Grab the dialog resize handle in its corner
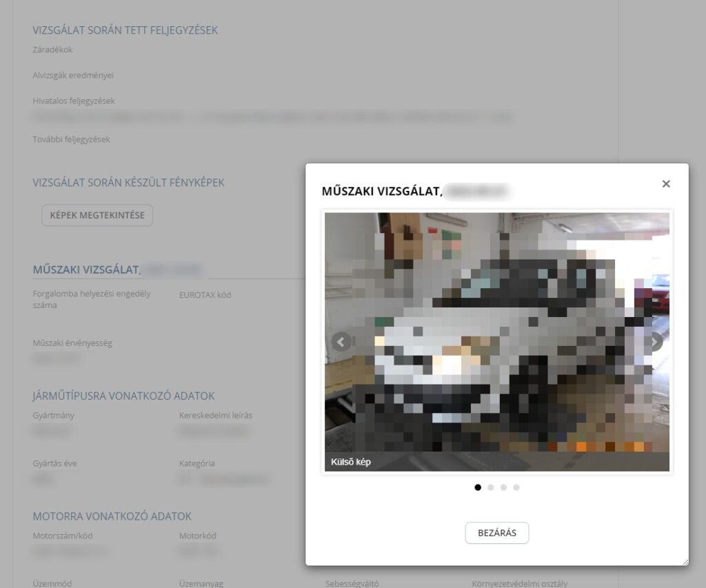 tap(685, 562)
